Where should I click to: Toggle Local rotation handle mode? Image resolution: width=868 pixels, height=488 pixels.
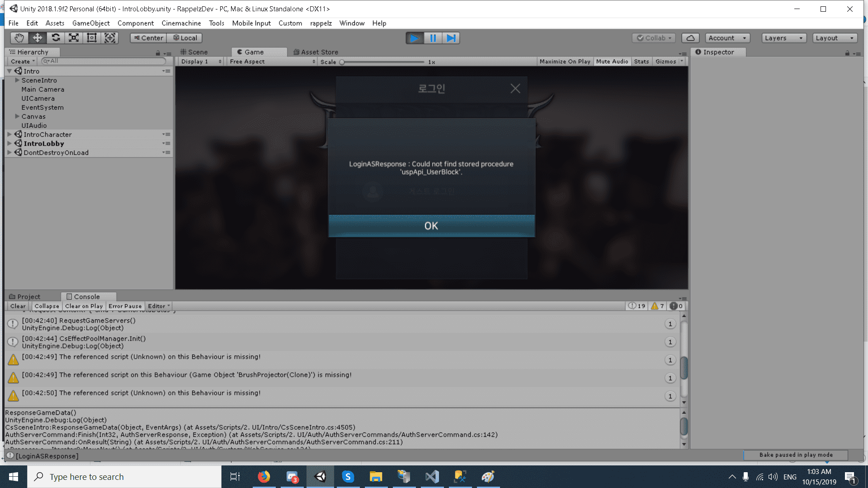(184, 38)
